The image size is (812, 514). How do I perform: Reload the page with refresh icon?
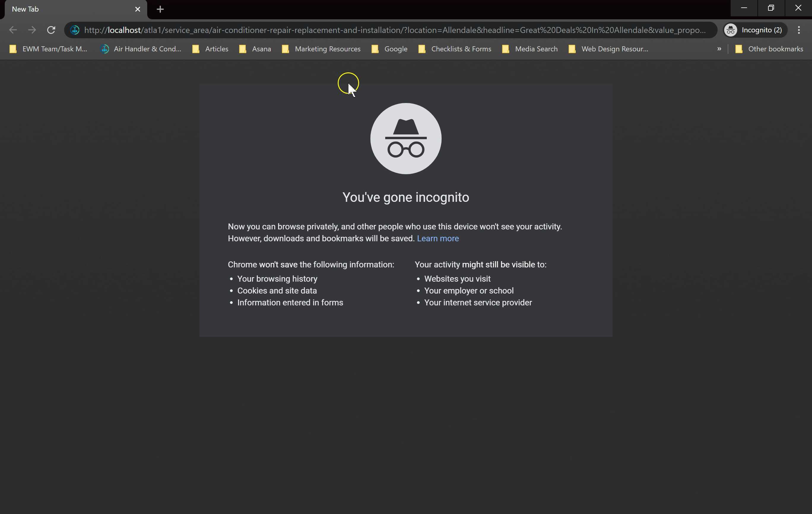pos(51,30)
